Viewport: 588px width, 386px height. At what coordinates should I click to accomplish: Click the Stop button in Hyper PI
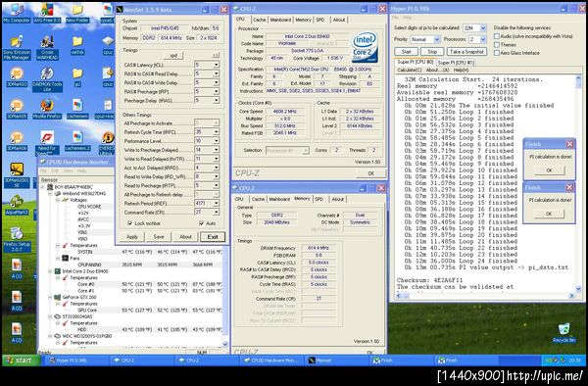432,51
